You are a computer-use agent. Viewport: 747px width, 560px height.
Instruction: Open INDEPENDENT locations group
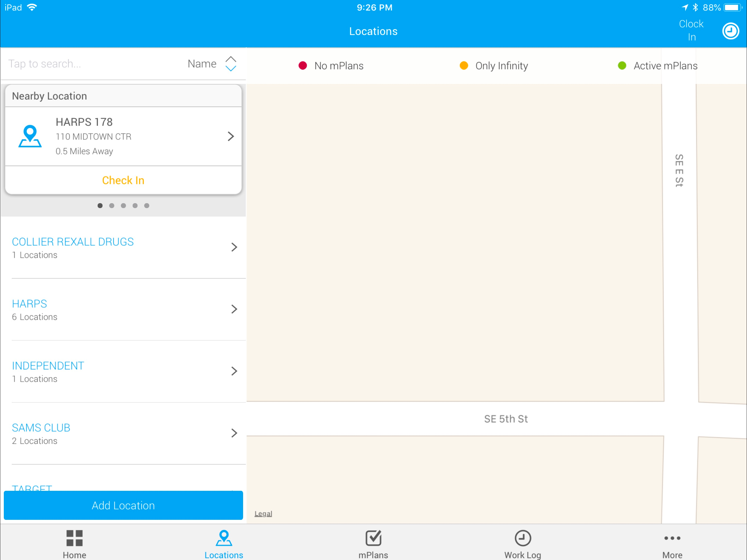pos(123,372)
